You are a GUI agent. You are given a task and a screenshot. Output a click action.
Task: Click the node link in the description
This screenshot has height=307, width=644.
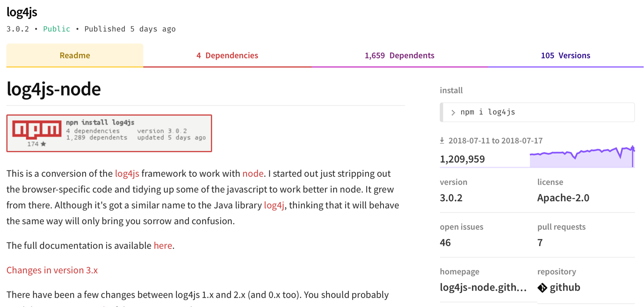253,173
